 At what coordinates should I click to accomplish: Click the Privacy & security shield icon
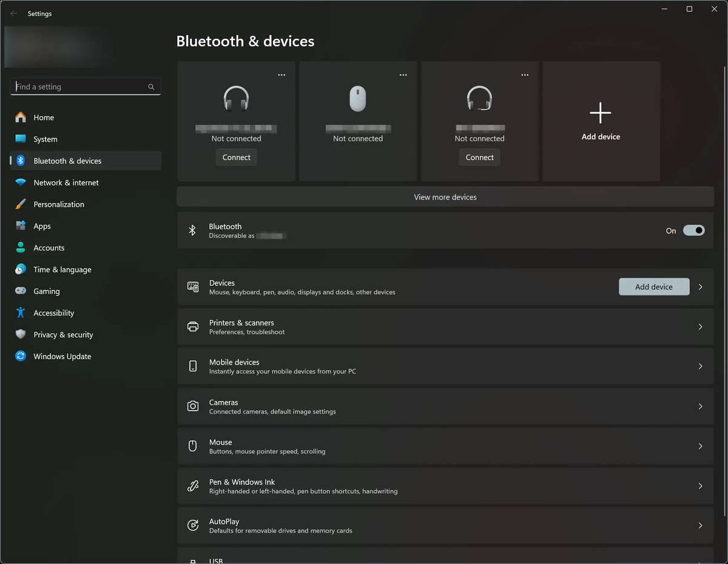coord(21,335)
